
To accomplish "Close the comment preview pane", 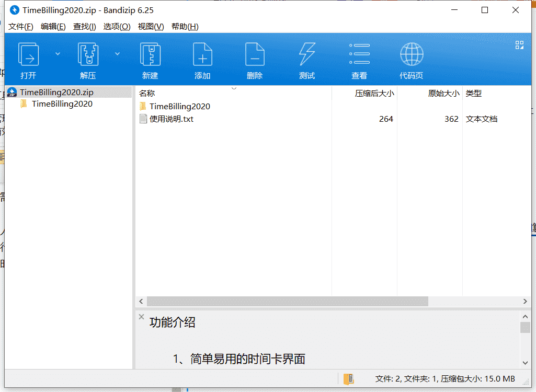I will tap(142, 317).
